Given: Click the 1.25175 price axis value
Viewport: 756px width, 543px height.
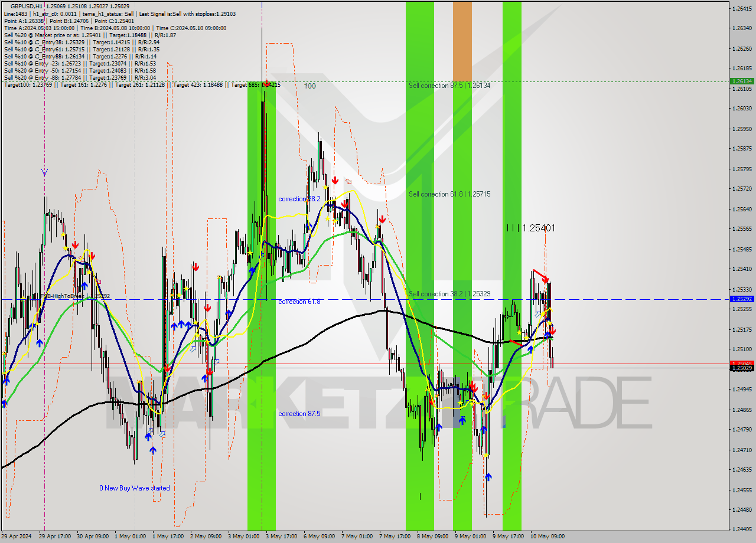Looking at the screenshot, I should (x=742, y=330).
